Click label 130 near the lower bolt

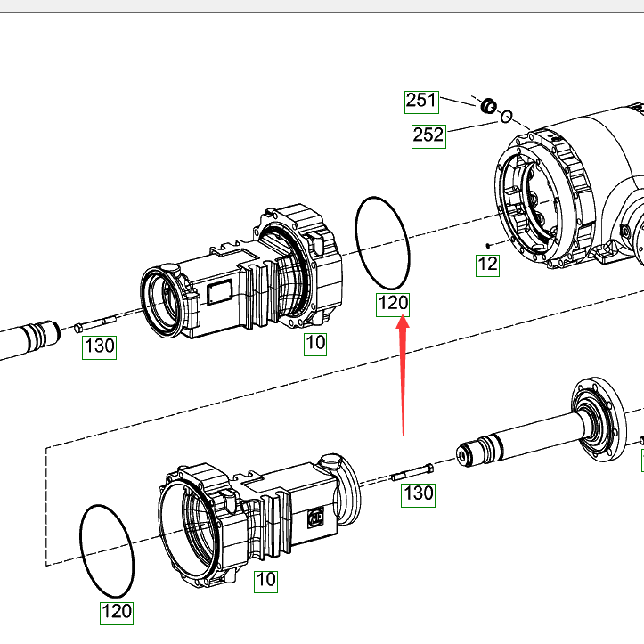pyautogui.click(x=418, y=493)
